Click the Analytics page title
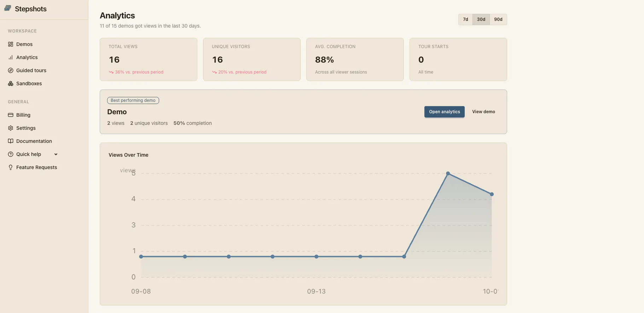 pos(117,16)
